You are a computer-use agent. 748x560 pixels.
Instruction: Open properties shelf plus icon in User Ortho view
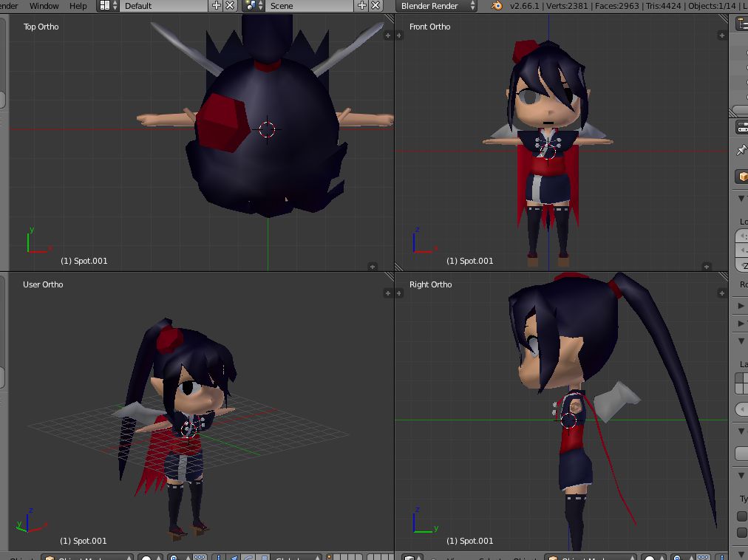[x=387, y=293]
